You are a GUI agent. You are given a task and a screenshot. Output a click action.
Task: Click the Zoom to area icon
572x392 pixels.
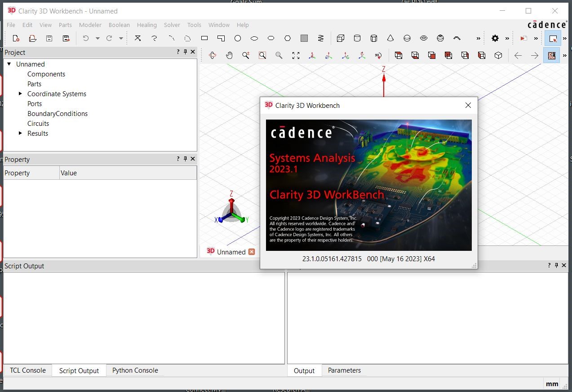click(x=262, y=55)
